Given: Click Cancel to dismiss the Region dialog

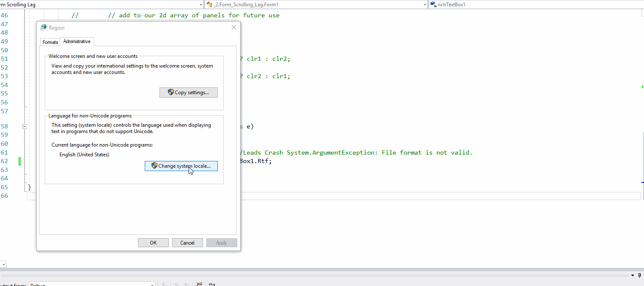Looking at the screenshot, I should click(x=187, y=242).
